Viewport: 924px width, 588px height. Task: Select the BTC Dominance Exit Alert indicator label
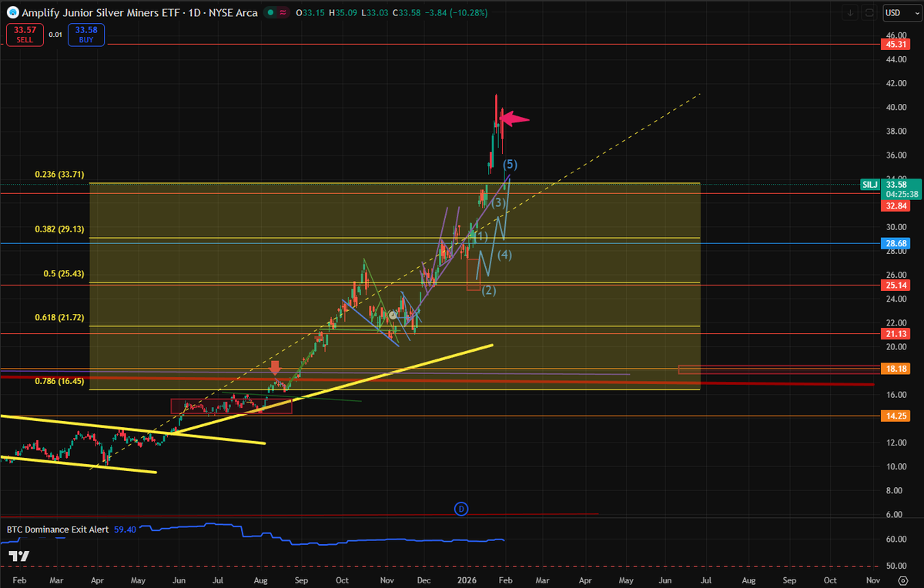[x=59, y=530]
